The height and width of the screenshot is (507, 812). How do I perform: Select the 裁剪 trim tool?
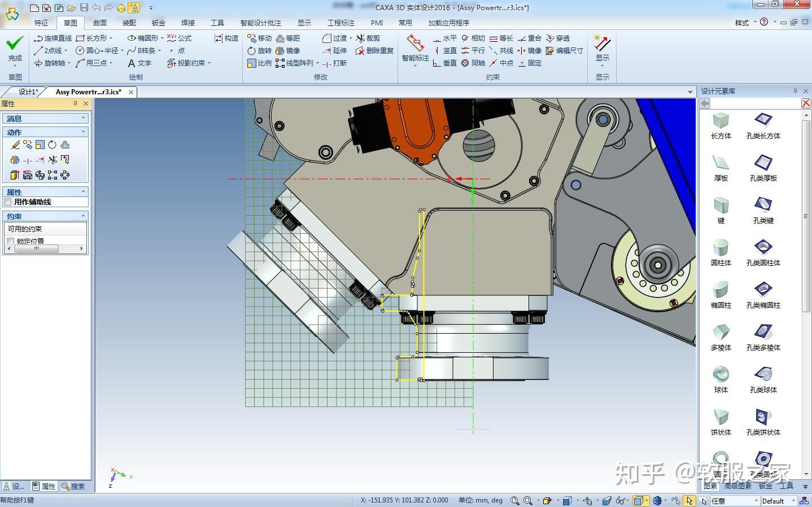tap(368, 38)
